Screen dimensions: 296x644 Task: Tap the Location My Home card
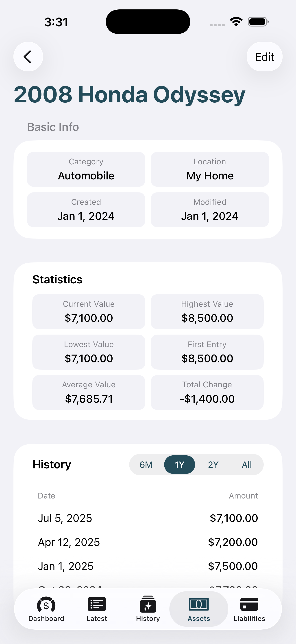pyautogui.click(x=210, y=169)
